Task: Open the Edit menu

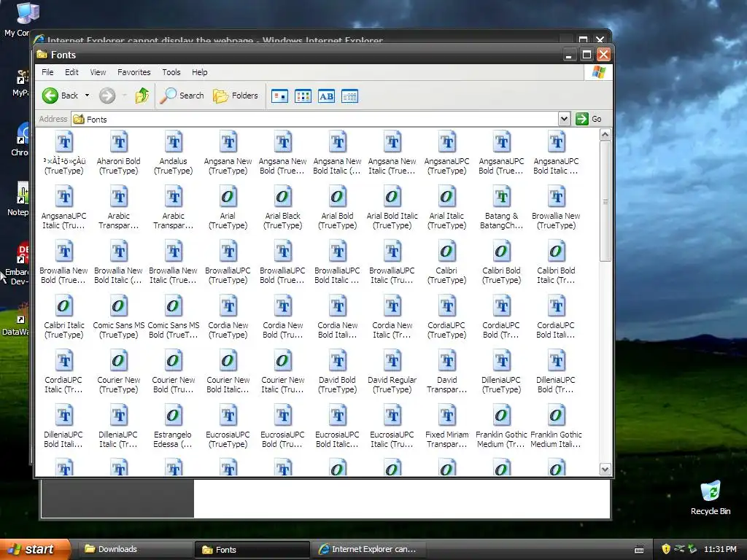Action: (72, 72)
